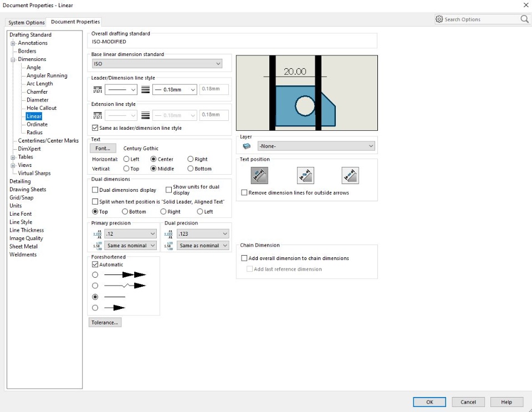Open the leader line thickness 0.18mm dropdown
The width and height of the screenshot is (532, 412).
(175, 90)
